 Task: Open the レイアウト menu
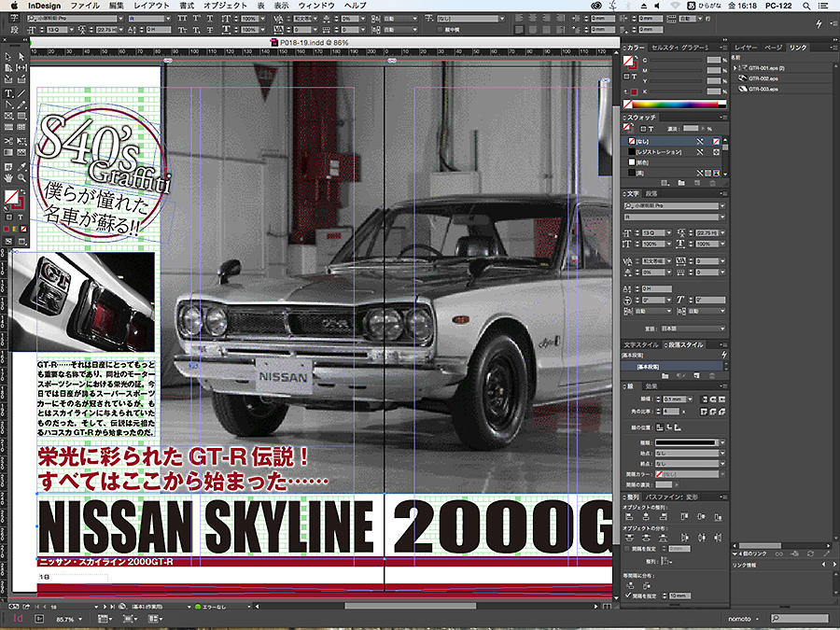(151, 6)
